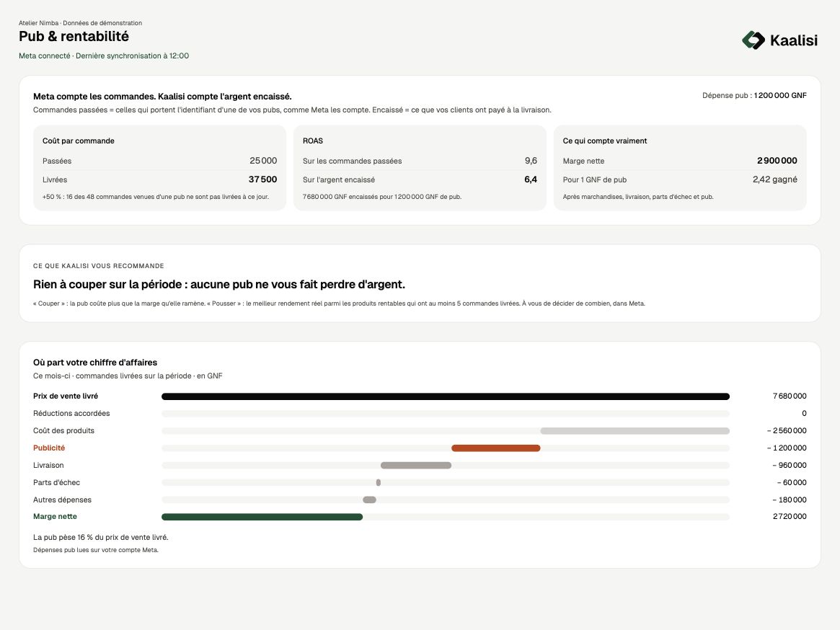The width and height of the screenshot is (840, 630).
Task: Select the Meta connecté sync status line
Action: click(x=104, y=56)
